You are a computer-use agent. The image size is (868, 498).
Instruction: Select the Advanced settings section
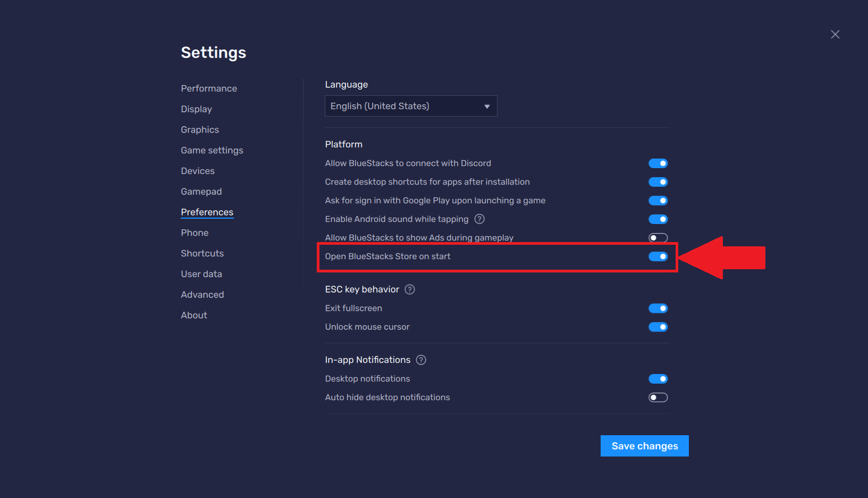(203, 295)
